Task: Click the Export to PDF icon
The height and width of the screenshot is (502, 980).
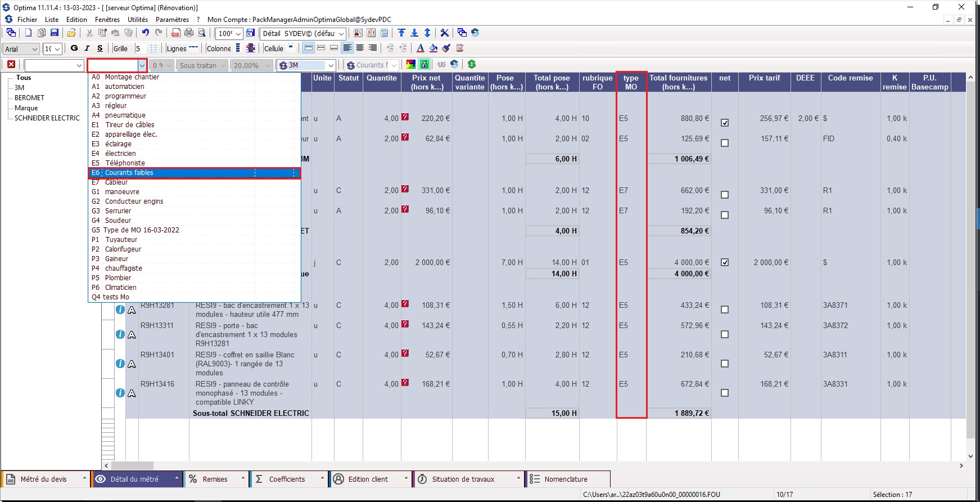Action: (x=176, y=33)
